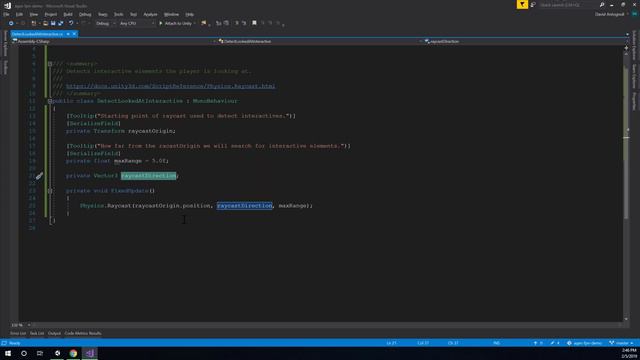Open the Edit menu
The image size is (640, 360).
19,14
